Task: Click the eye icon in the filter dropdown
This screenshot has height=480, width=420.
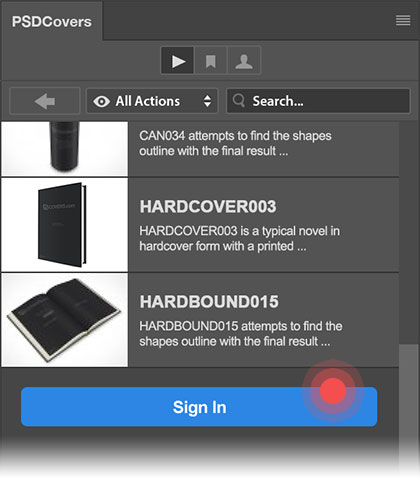Action: tap(102, 101)
